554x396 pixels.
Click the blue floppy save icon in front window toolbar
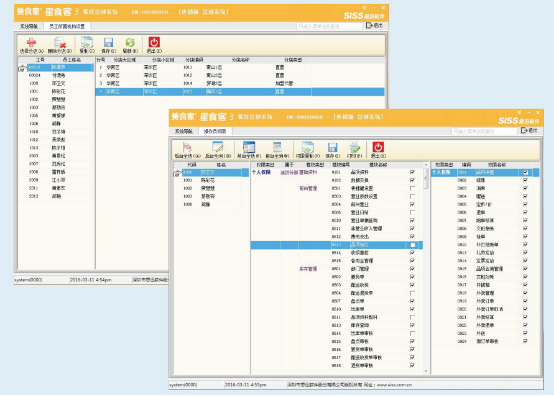332,147
